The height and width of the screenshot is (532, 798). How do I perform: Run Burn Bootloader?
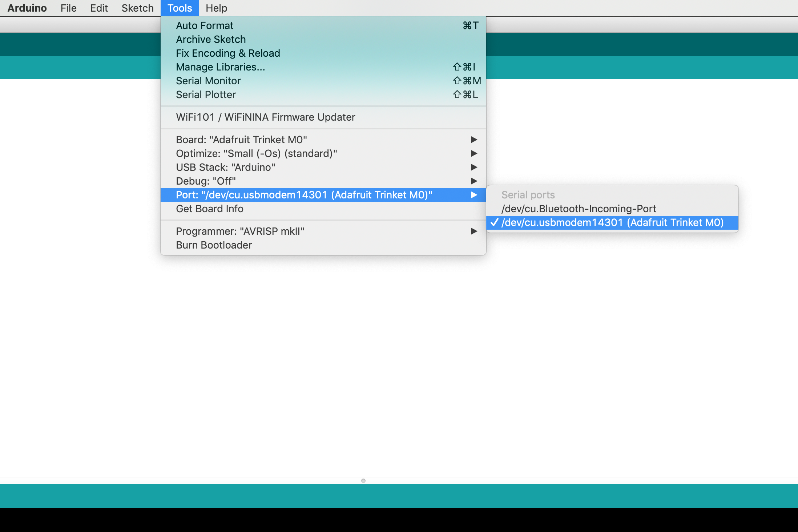coord(214,245)
